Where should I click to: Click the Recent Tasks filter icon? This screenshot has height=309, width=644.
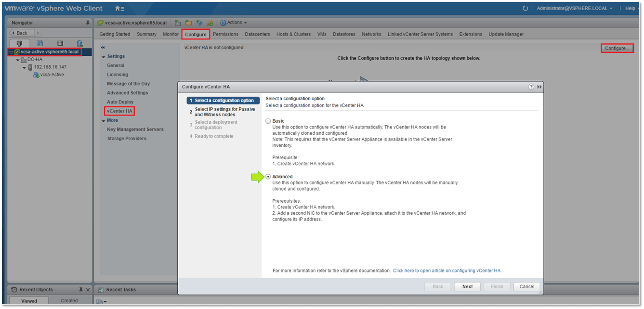(x=101, y=301)
